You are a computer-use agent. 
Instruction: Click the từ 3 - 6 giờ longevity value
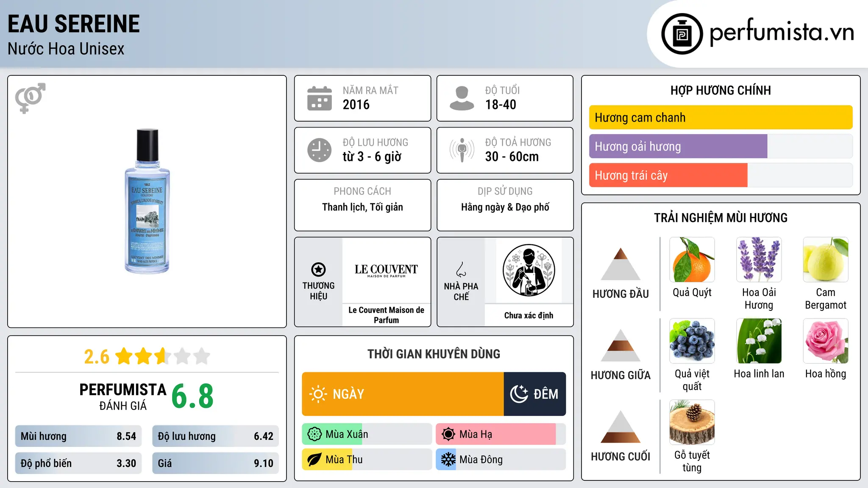(372, 157)
